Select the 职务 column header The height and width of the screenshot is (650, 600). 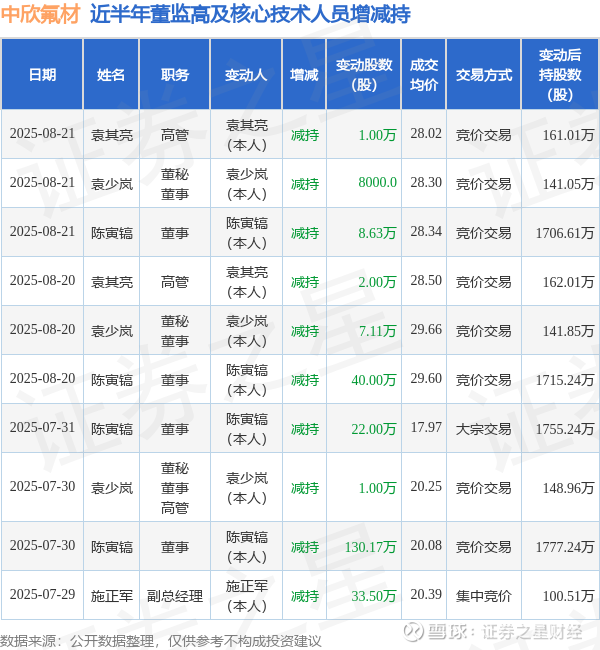tap(175, 75)
